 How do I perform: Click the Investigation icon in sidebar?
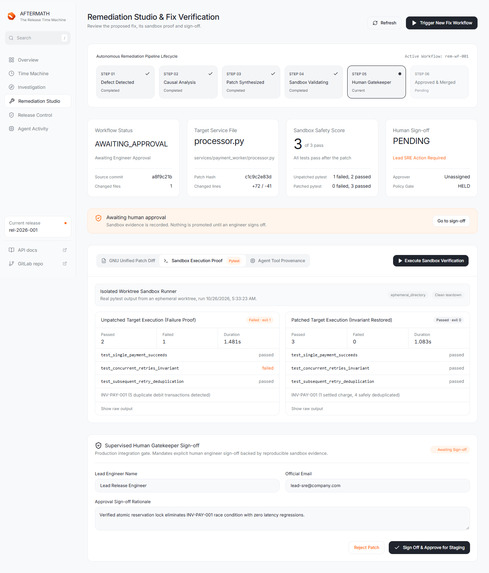pos(11,87)
